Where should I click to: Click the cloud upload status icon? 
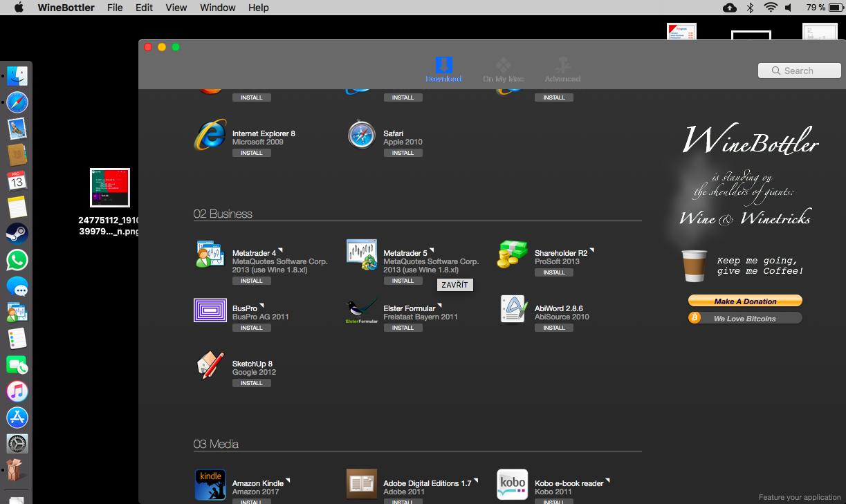(730, 8)
